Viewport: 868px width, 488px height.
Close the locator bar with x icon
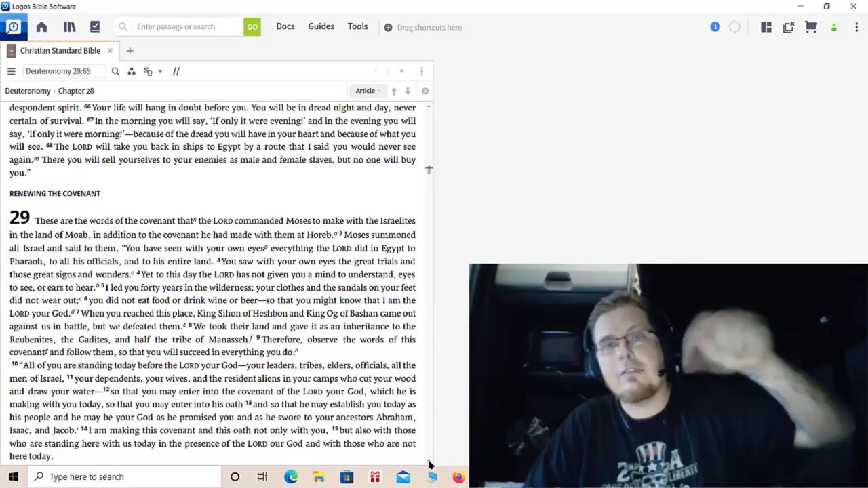(425, 91)
